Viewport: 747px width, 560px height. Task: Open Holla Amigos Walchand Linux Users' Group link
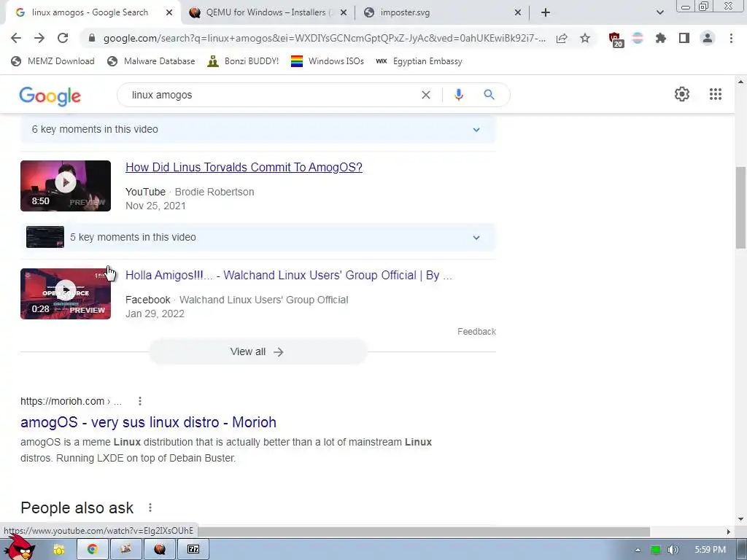pyautogui.click(x=289, y=275)
